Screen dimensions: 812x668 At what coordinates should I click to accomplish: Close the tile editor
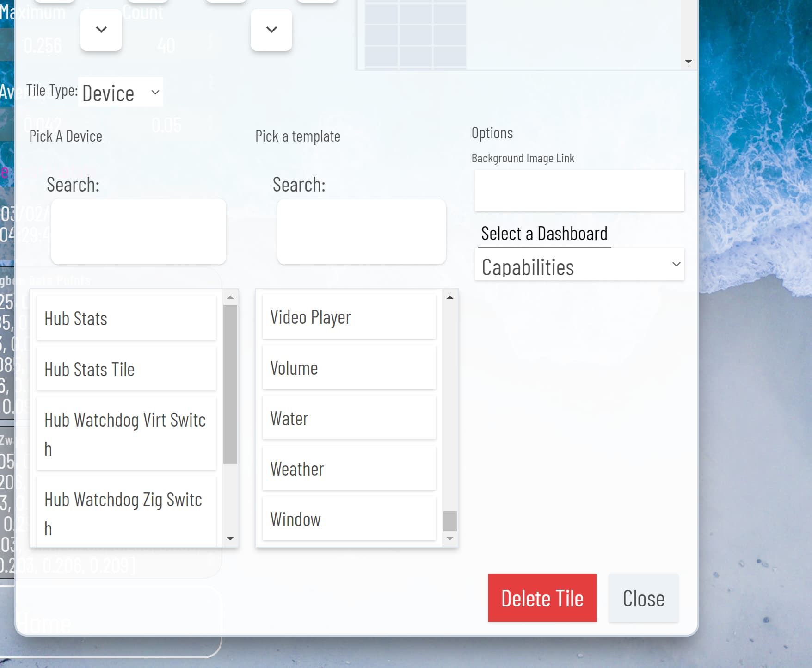click(643, 598)
